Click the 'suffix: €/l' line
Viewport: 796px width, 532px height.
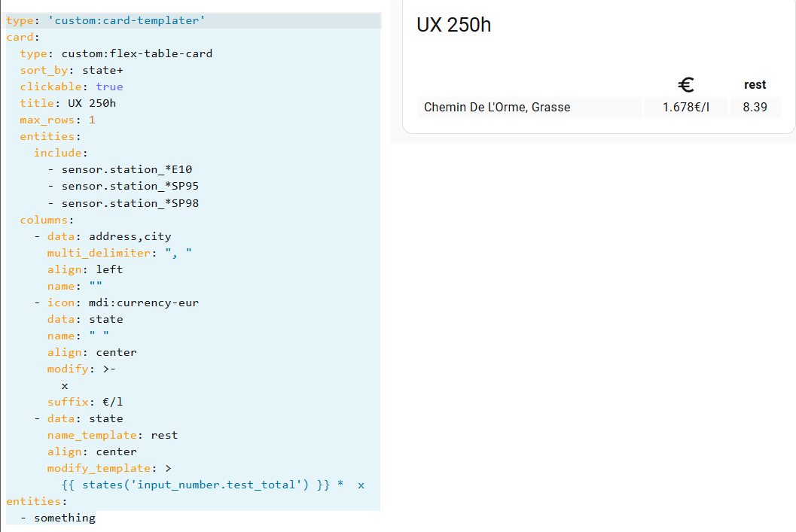pos(85,402)
